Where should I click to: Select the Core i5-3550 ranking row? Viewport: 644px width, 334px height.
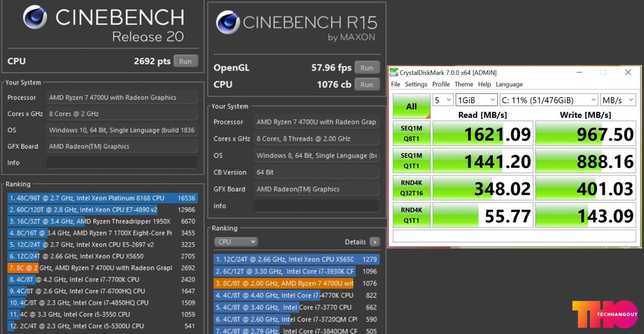[101, 314]
